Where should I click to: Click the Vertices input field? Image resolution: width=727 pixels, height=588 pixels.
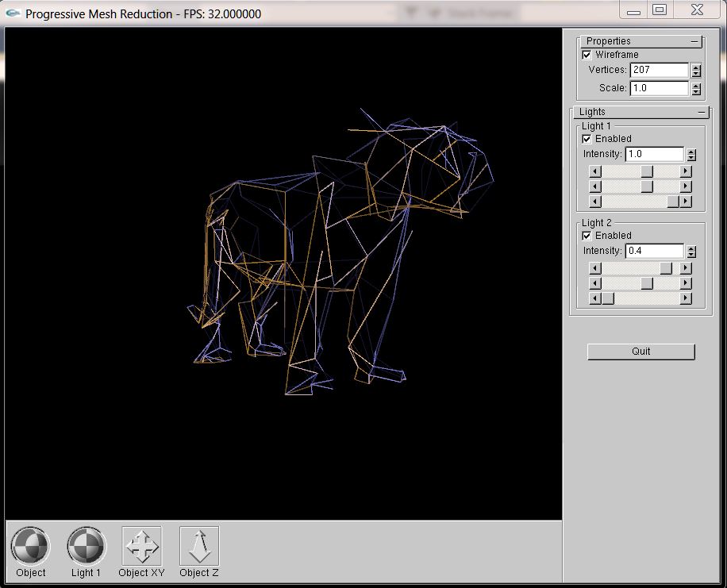[660, 70]
